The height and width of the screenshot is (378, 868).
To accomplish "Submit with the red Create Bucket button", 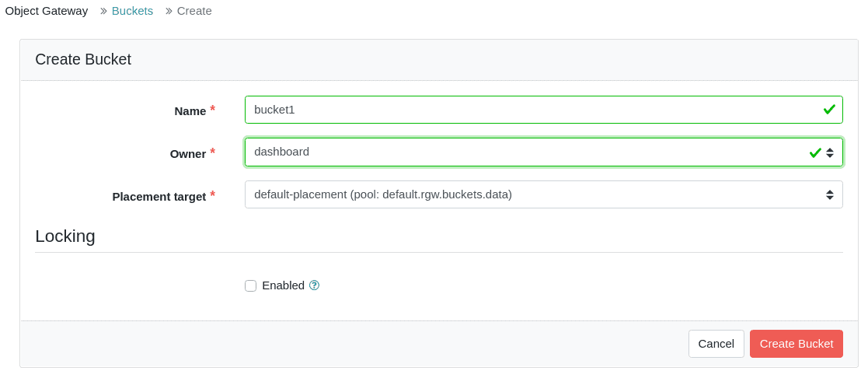I will pyautogui.click(x=796, y=344).
